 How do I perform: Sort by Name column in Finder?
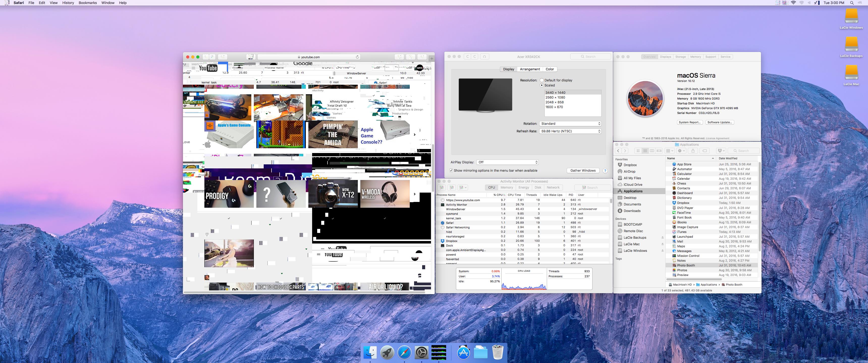pos(691,158)
